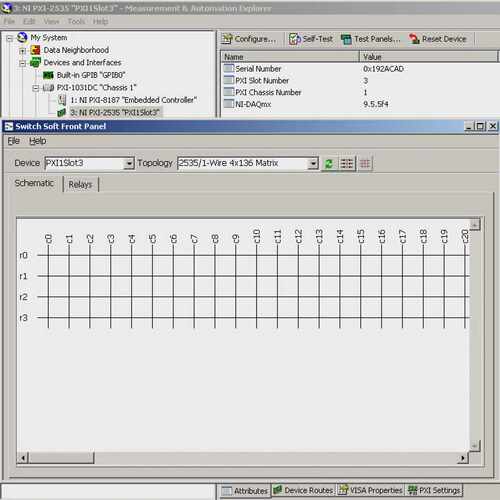Click the r1 and c5 crosspoint

pos(152,276)
